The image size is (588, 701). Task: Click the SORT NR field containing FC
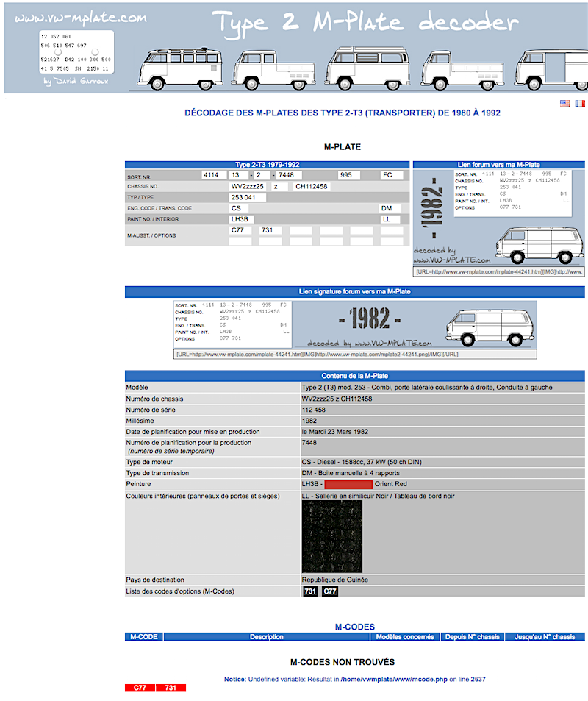click(392, 175)
